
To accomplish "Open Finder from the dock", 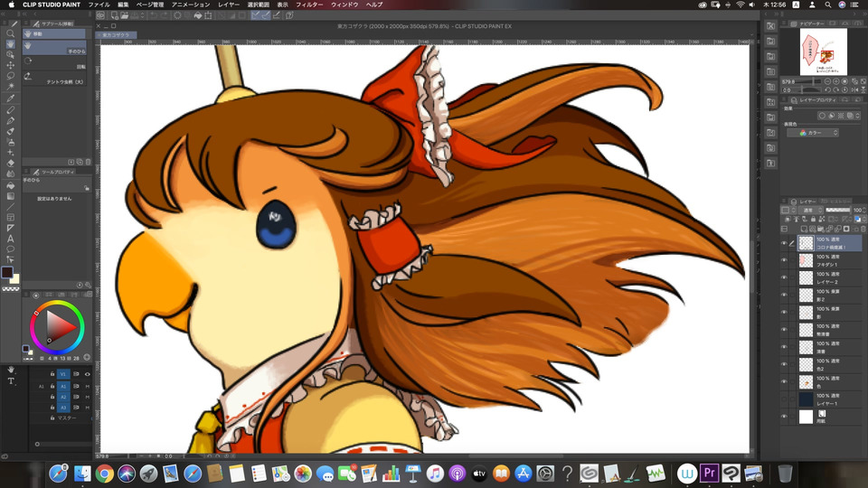I will tap(82, 474).
